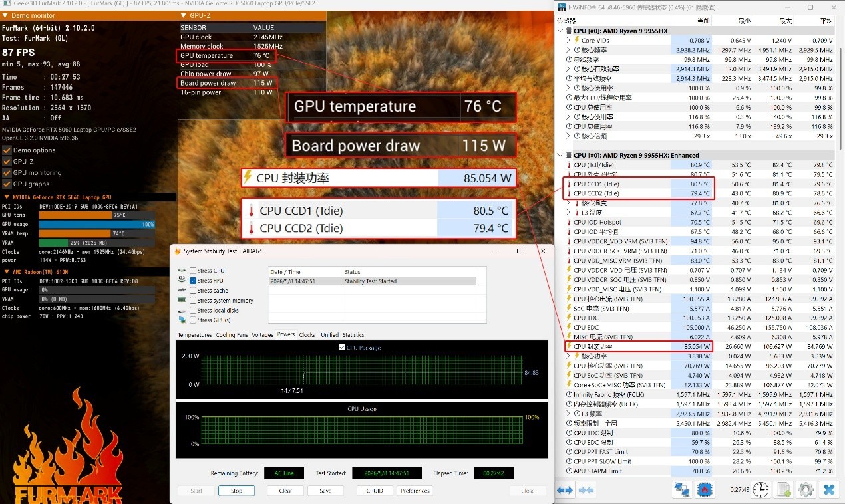This screenshot has width=845, height=504.
Task: Uncheck the Stress FPU checkbox
Action: pyautogui.click(x=193, y=281)
